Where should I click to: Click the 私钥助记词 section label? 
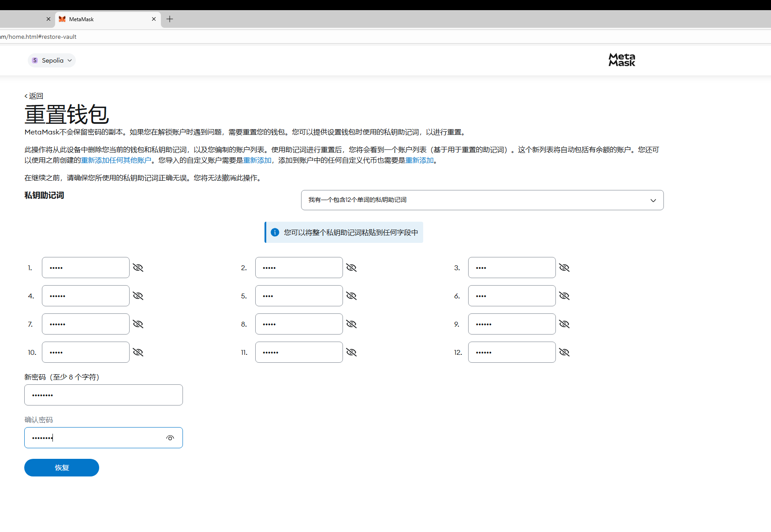coord(44,195)
